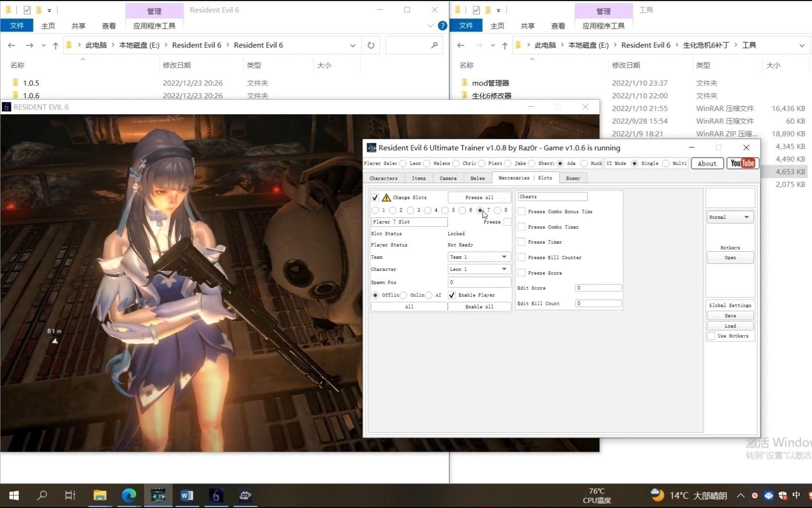
Task: Open the Team 1 dropdown
Action: [479, 257]
